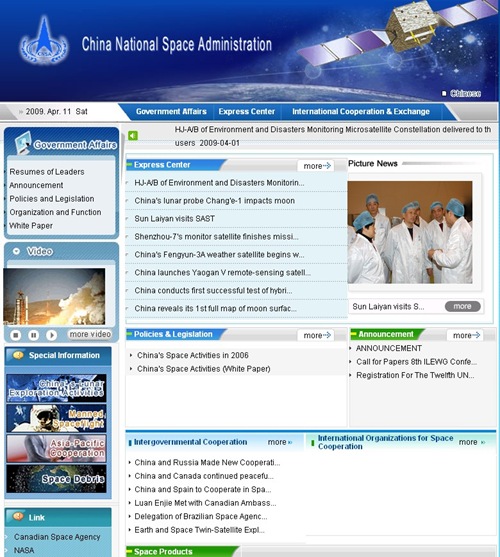Open Fengyun-3A weather satellite article
Viewport: 500px width, 557px height.
point(219,255)
